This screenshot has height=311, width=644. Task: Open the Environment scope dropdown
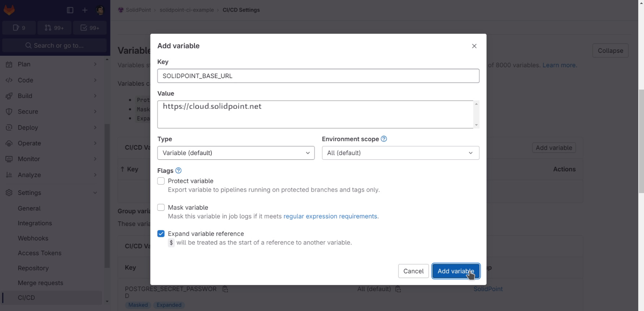point(400,153)
